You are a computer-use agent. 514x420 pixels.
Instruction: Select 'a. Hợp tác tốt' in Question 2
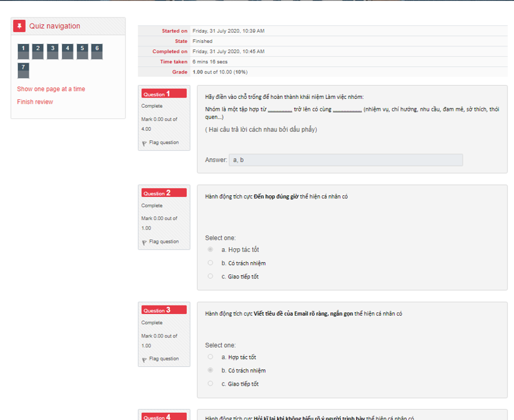pos(210,249)
